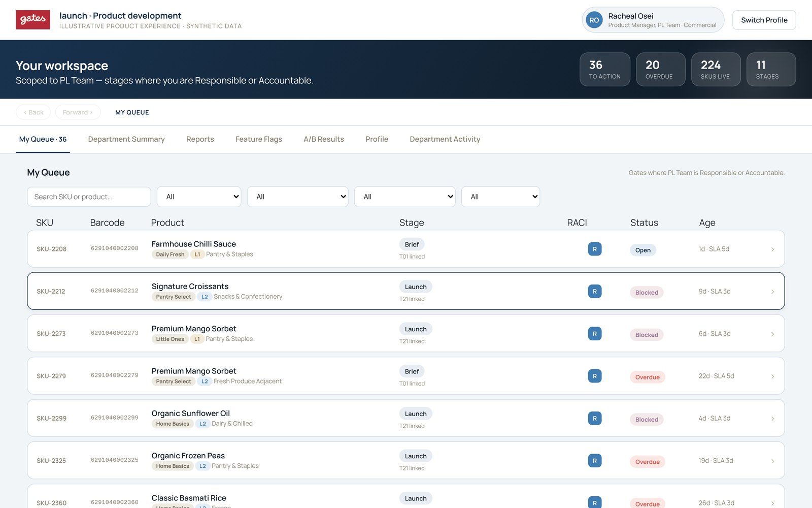812x508 pixels.
Task: Open SKU-2325 row chevron arrow
Action: (x=772, y=461)
